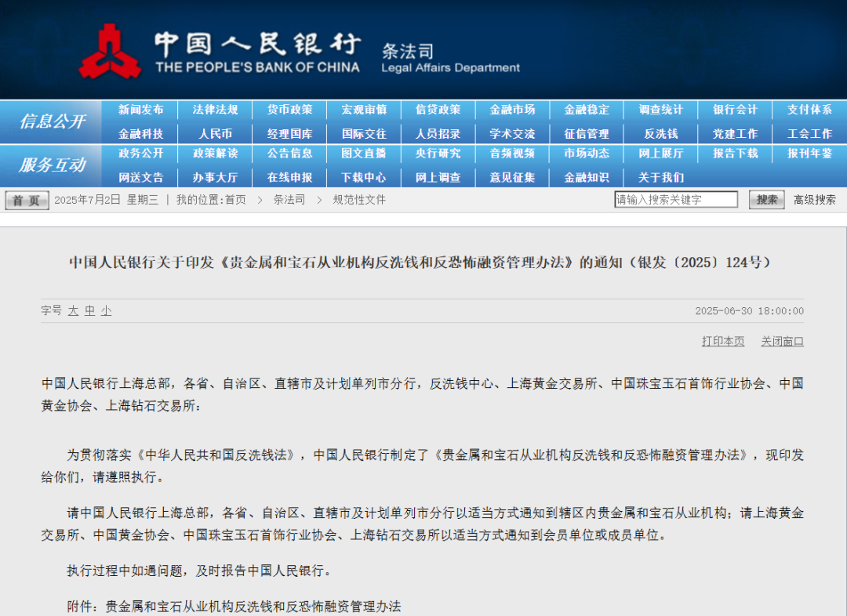Visit the 人民币 section
Screen dimensions: 847x616
(x=215, y=133)
